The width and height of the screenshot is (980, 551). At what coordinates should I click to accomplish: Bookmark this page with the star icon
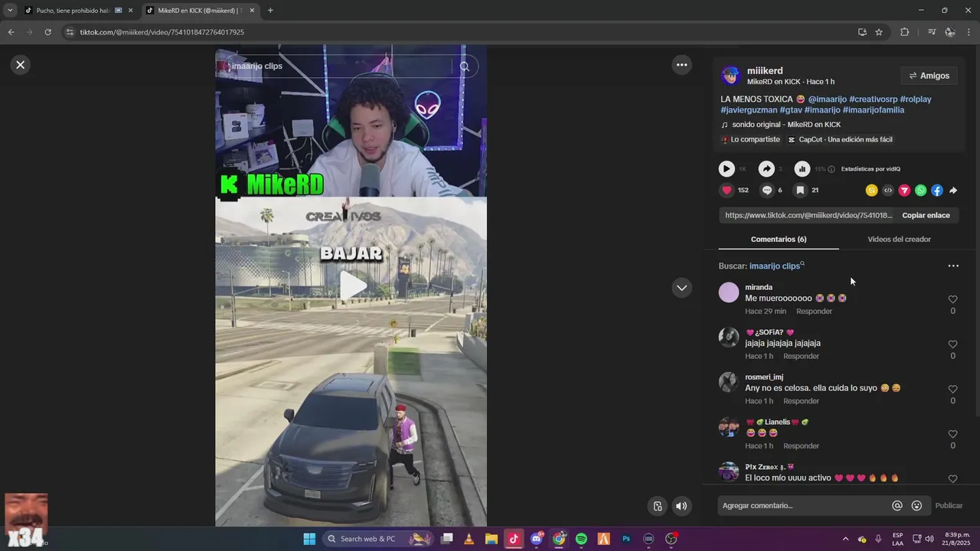[879, 32]
